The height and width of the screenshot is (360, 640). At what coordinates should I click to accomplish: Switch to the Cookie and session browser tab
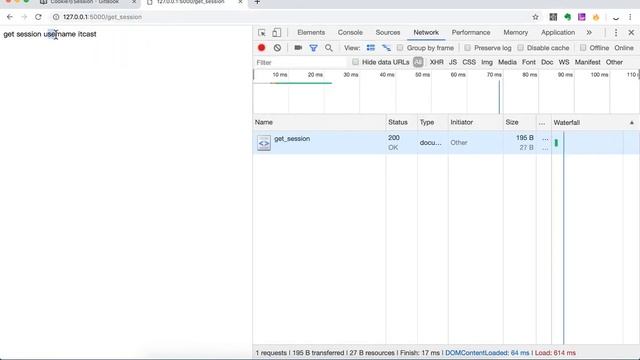[84, 2]
